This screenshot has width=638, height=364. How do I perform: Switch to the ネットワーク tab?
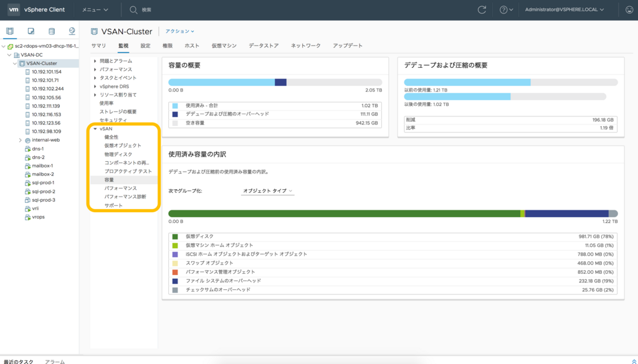click(306, 46)
